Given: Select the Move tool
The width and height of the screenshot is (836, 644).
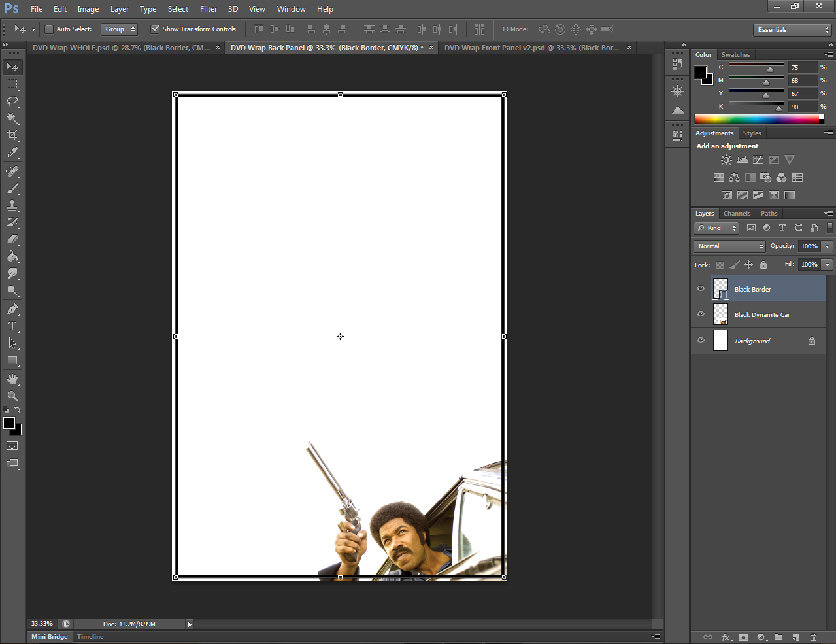Looking at the screenshot, I should (12, 67).
